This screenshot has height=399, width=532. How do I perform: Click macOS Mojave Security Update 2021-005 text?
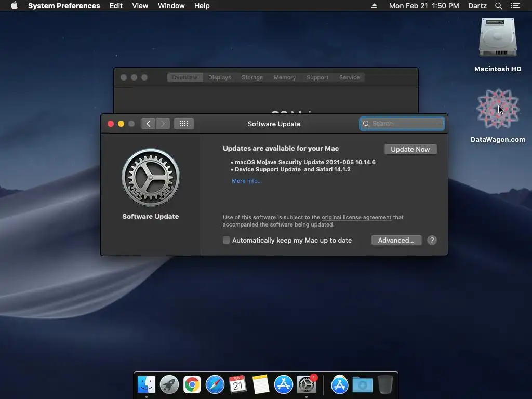(x=305, y=162)
